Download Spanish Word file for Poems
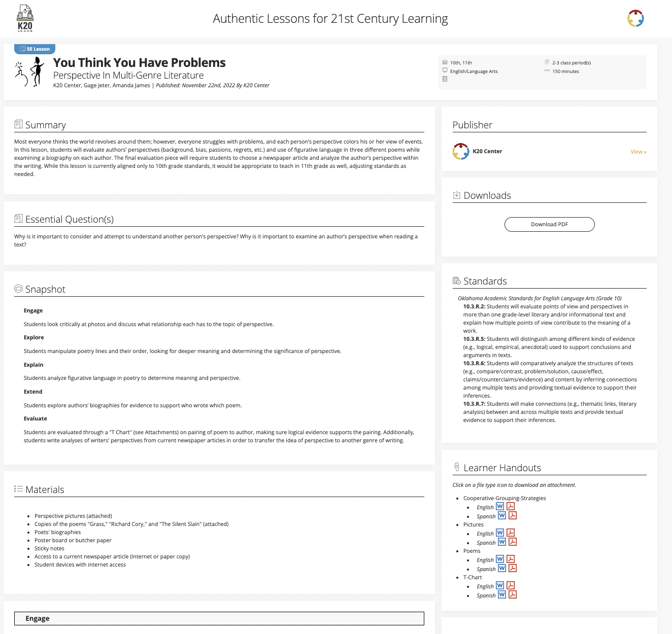The width and height of the screenshot is (672, 634). (x=502, y=569)
